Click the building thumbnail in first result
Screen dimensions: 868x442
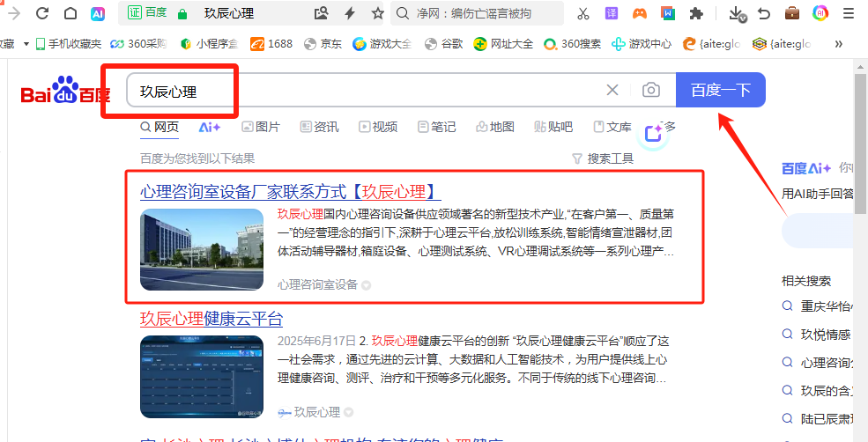(202, 249)
